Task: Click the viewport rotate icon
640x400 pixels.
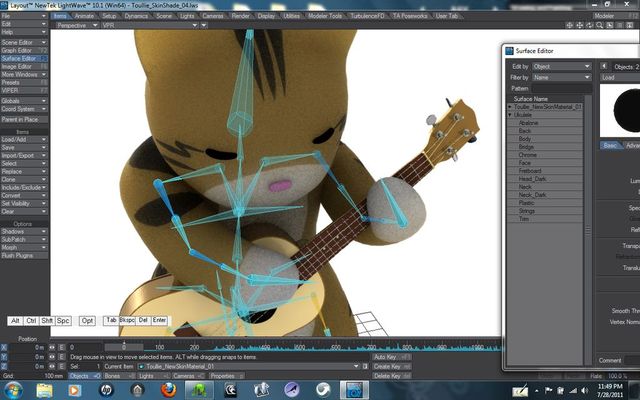Action: click(589, 25)
